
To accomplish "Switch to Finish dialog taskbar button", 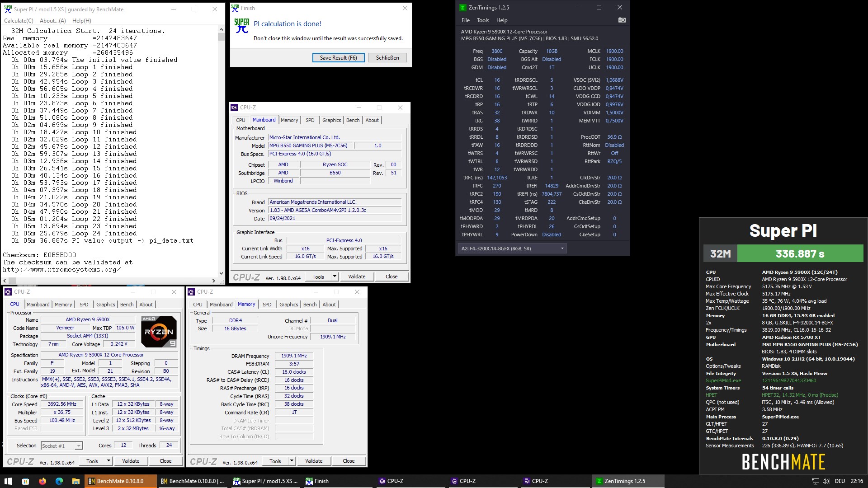I will coord(338,481).
